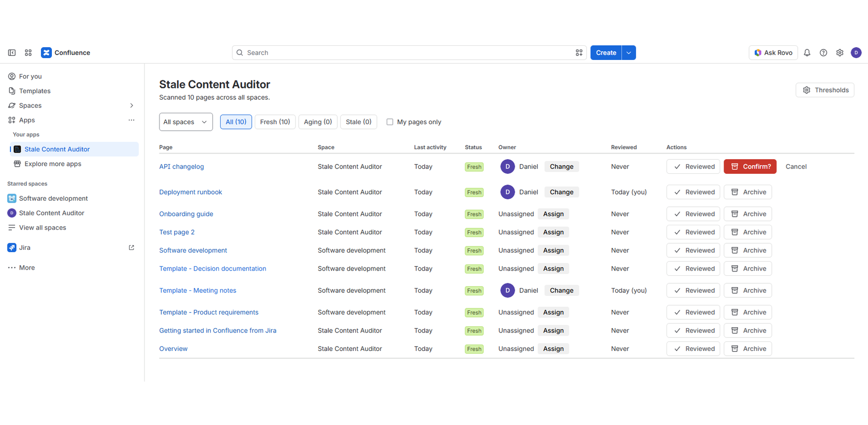Focus the Search input field

[409, 53]
